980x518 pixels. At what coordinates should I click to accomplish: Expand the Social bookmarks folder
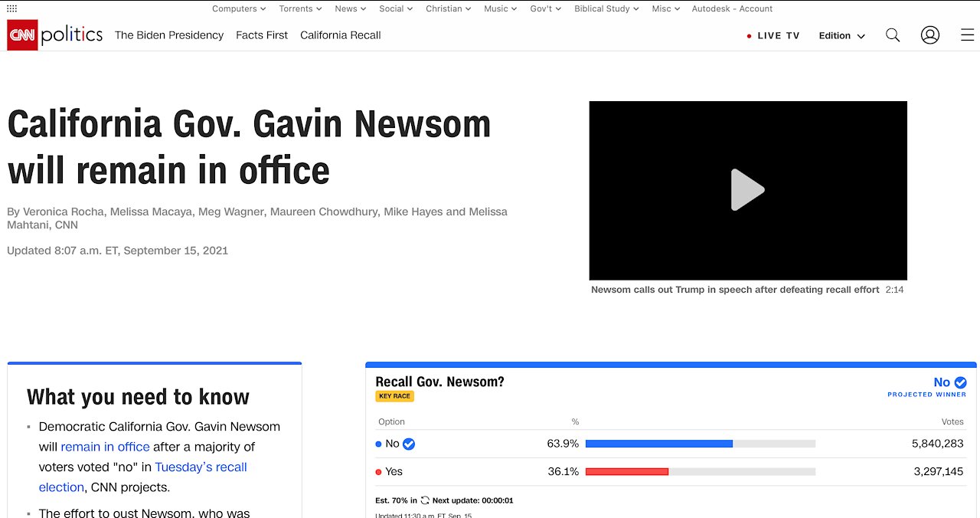tap(396, 8)
